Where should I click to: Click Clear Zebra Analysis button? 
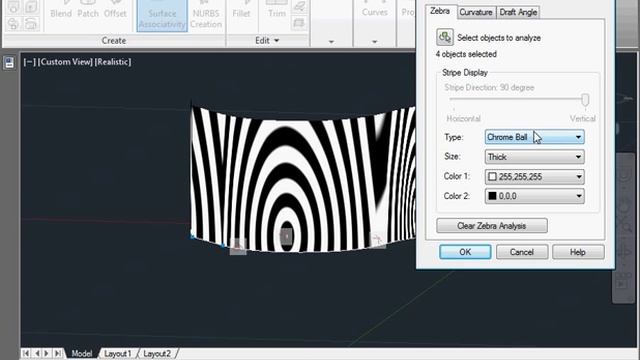(x=491, y=226)
